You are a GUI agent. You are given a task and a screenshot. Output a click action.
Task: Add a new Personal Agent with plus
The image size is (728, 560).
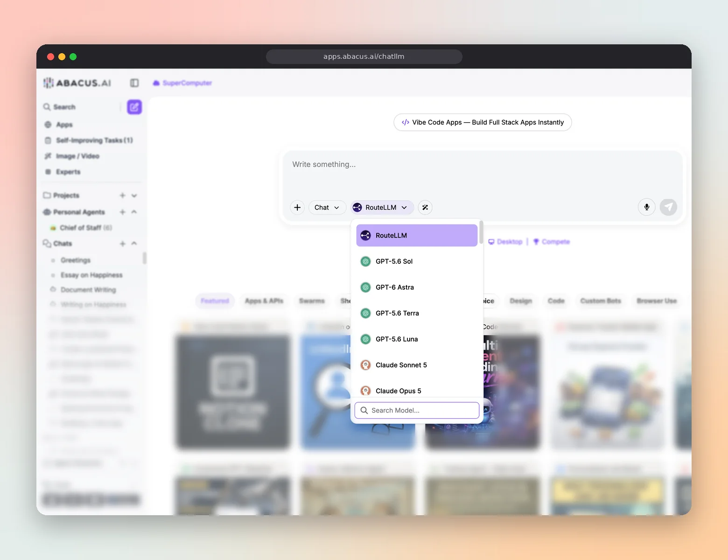click(x=122, y=212)
